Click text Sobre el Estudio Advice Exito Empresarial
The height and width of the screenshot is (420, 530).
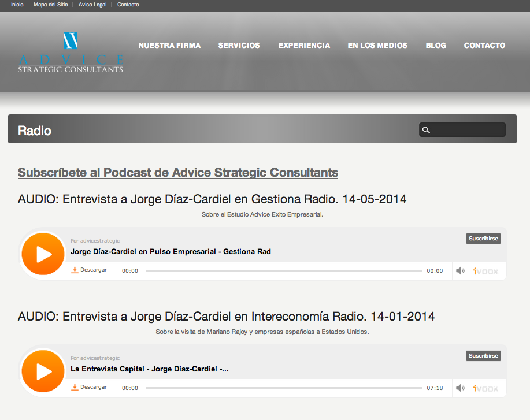[x=262, y=214]
